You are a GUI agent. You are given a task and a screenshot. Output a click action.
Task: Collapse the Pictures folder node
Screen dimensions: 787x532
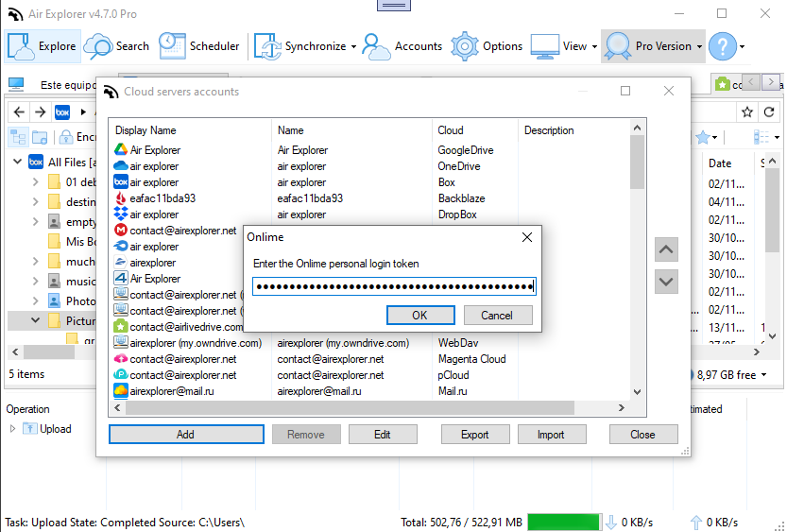(x=35, y=320)
